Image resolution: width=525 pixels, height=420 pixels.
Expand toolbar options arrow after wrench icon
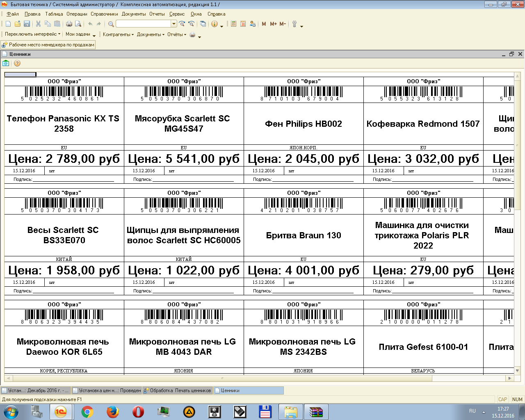click(301, 26)
